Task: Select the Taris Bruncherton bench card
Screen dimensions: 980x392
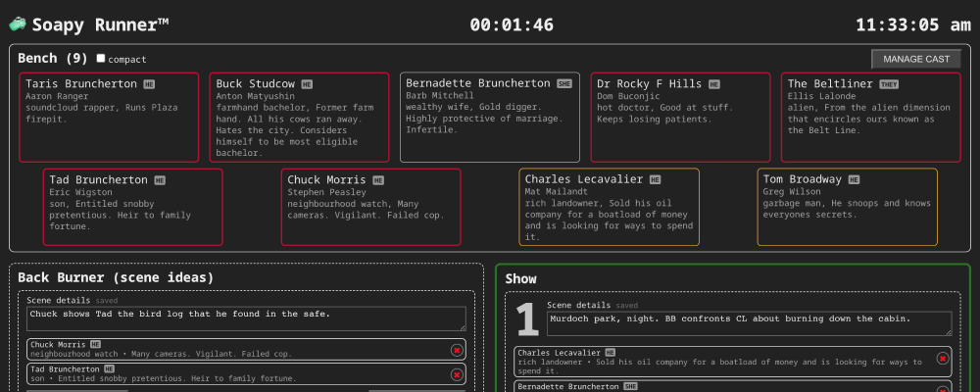Action: pyautogui.click(x=109, y=118)
